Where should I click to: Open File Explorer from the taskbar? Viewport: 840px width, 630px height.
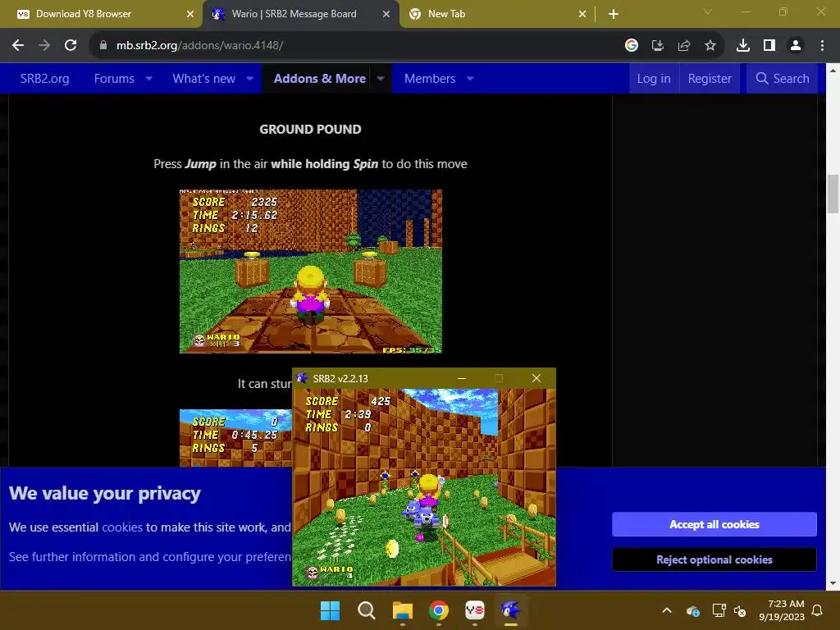[402, 610]
